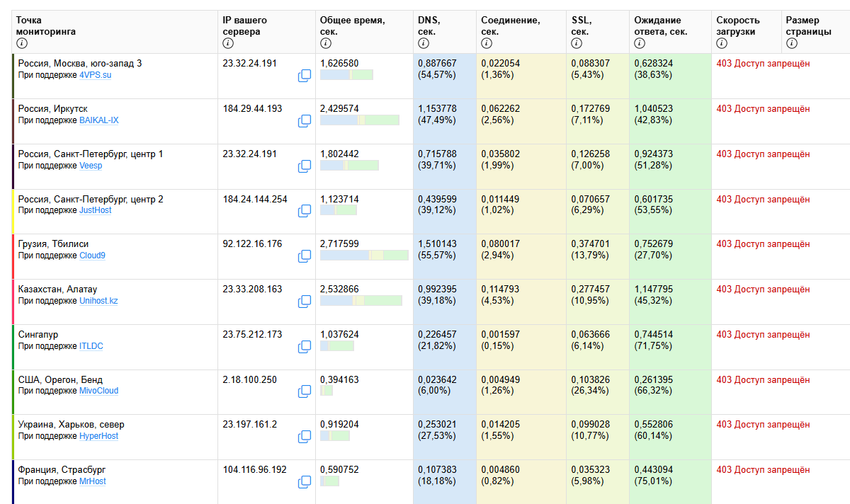Click timing bar for Грузия, Тбилиси row
Image resolution: width=850 pixels, height=504 pixels.
pos(364,255)
